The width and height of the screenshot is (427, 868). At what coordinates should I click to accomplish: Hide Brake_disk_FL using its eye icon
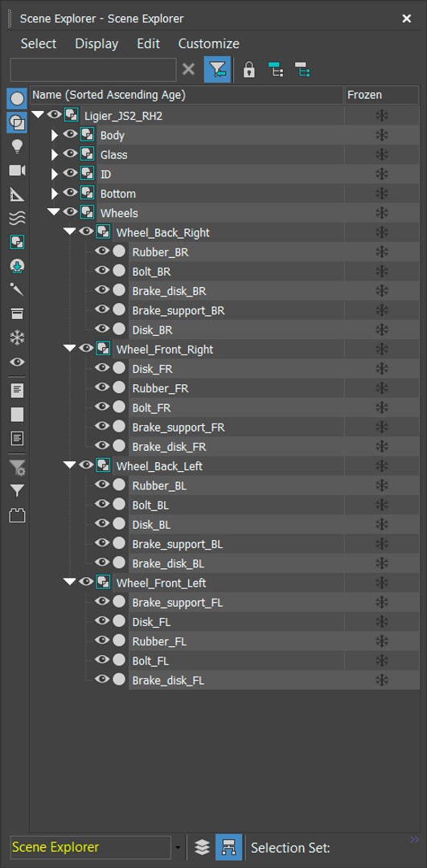pyautogui.click(x=102, y=678)
